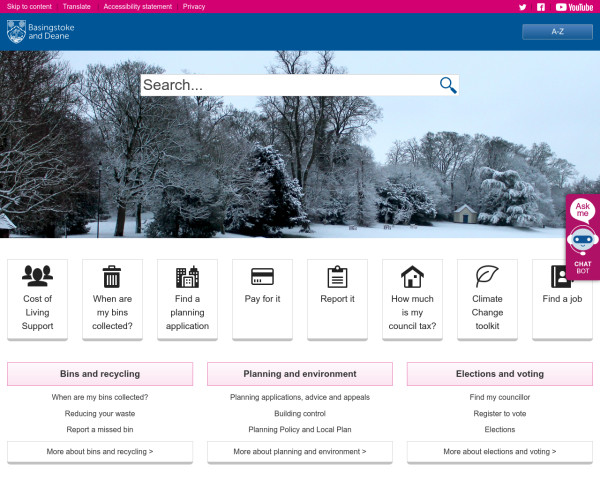Expand More about bins and recycling
This screenshot has width=600, height=480.
(x=99, y=452)
